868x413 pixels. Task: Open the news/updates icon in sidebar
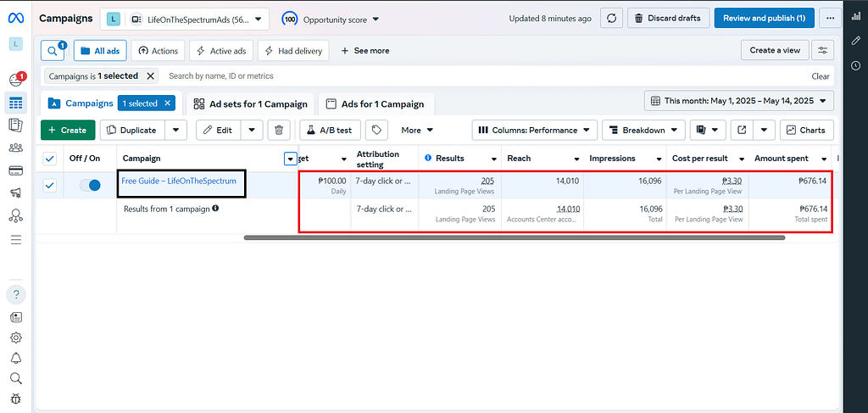point(16,317)
